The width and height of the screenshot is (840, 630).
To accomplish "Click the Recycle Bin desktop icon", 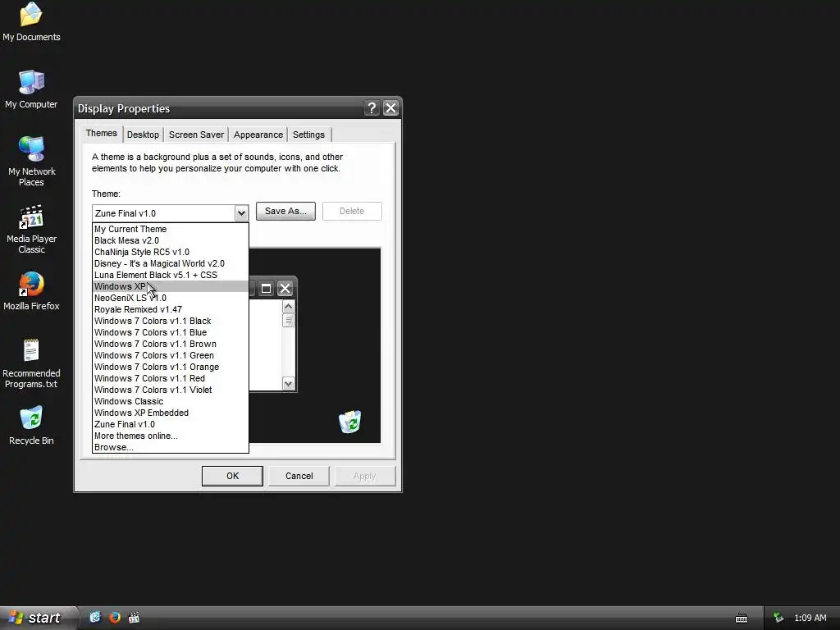I will 31,426.
